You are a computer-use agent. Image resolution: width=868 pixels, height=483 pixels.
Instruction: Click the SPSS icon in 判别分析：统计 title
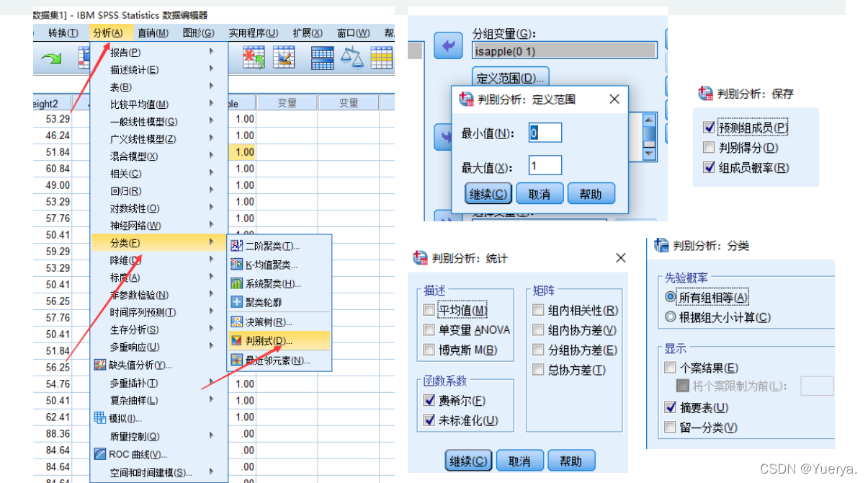point(420,258)
